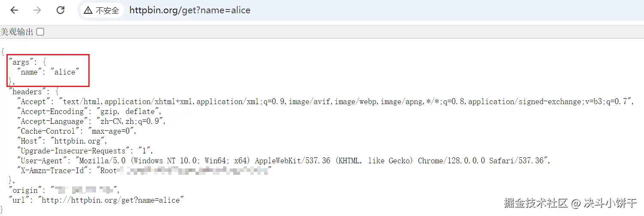
Task: Open the 不安全 site info chip
Action: [x=102, y=11]
